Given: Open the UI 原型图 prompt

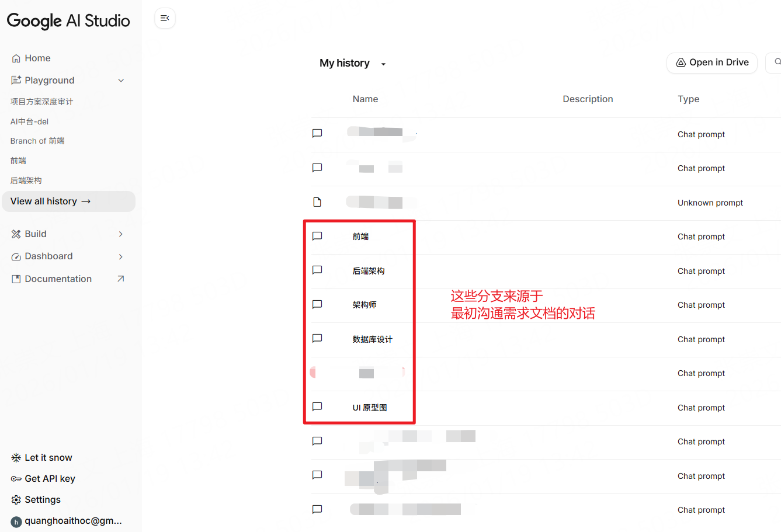Looking at the screenshot, I should point(370,408).
